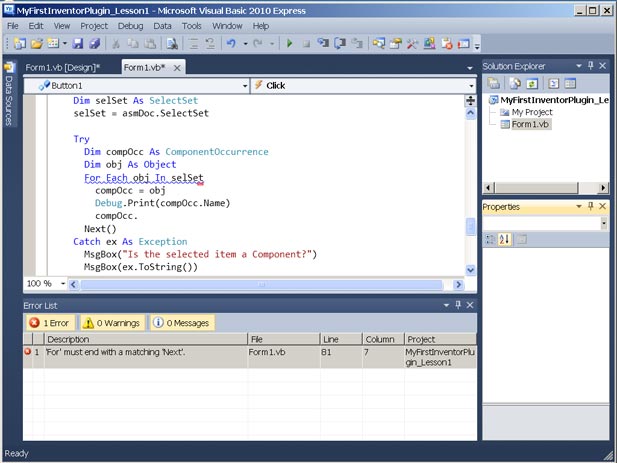Select Categorized icon in Properties panel
Image resolution: width=617 pixels, height=463 pixels.
click(490, 239)
